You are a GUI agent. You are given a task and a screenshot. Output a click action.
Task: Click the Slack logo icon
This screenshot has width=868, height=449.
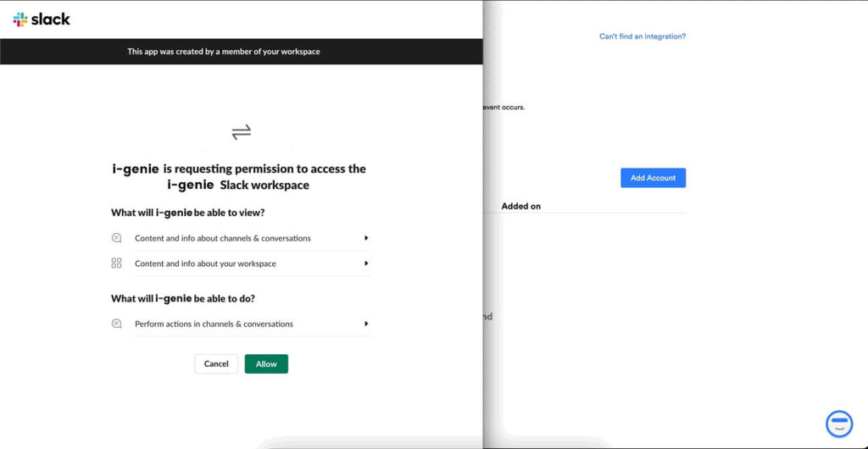20,19
